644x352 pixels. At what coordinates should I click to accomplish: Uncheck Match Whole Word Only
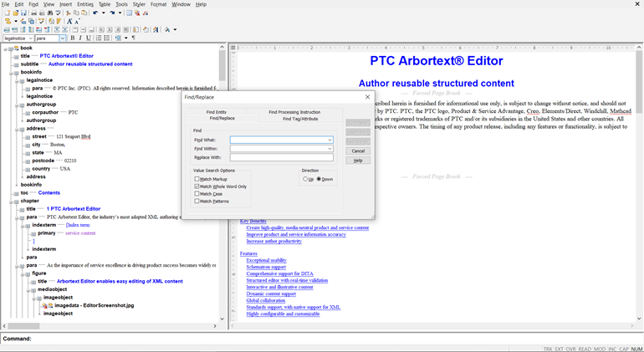click(197, 186)
